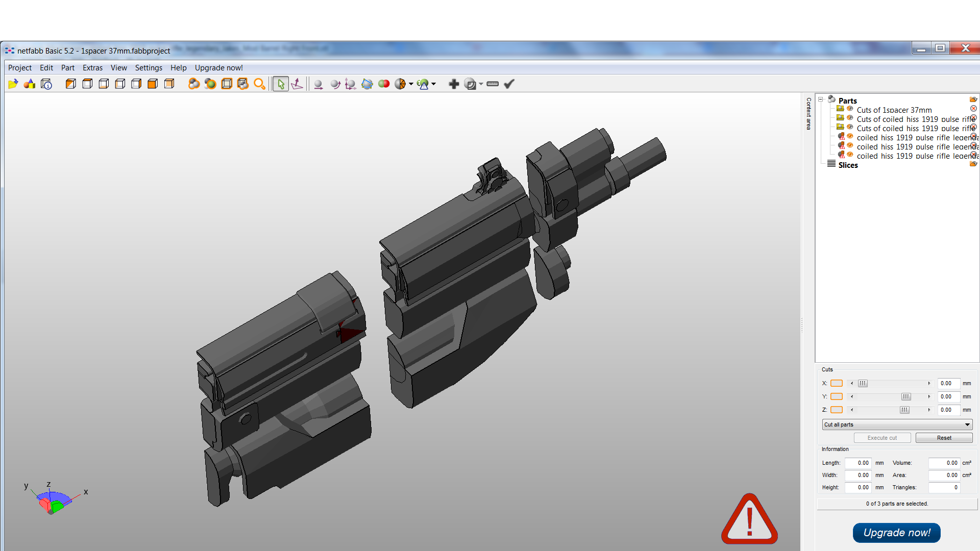The width and height of the screenshot is (980, 551).
Task: Select the scale part tool with axes
Action: [351, 84]
